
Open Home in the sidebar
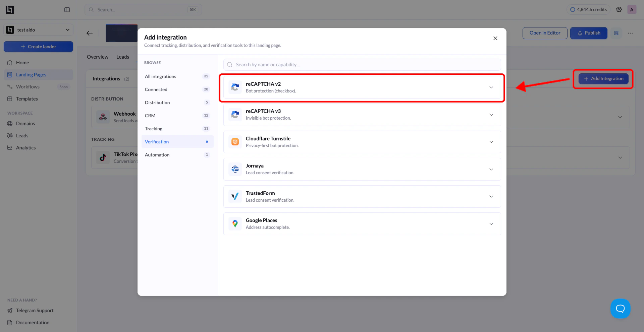(x=39, y=63)
